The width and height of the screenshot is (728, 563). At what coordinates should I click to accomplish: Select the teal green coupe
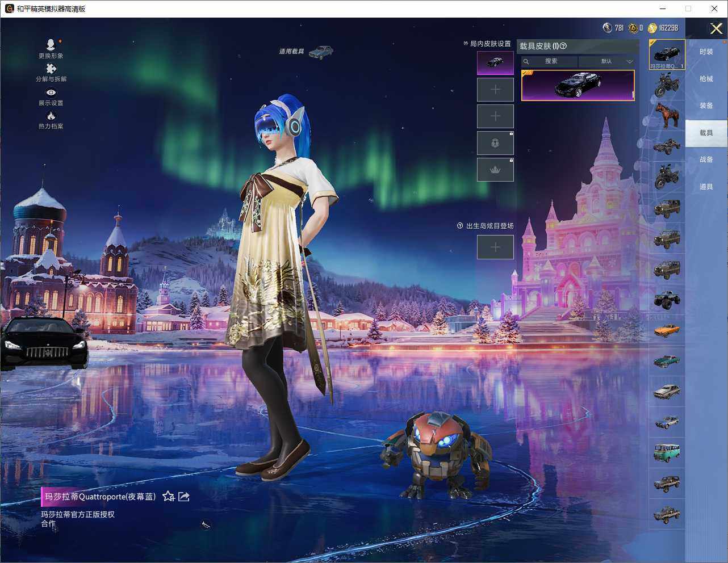tap(667, 360)
